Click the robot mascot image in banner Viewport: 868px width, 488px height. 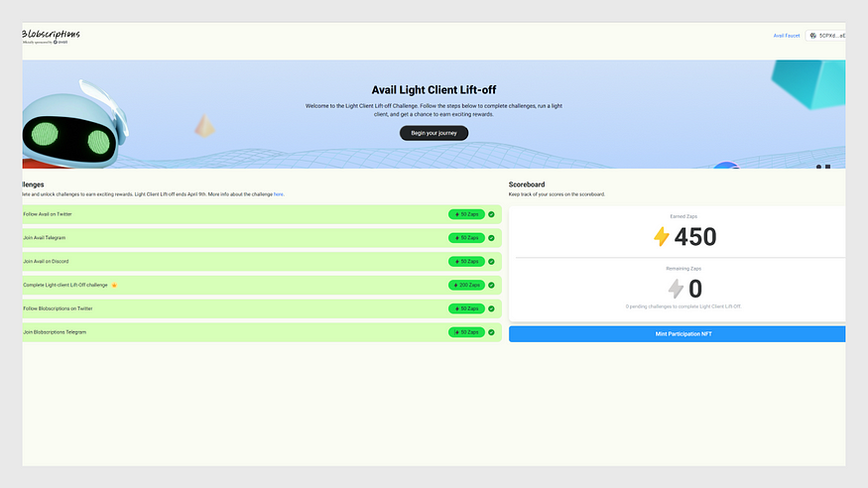point(75,124)
